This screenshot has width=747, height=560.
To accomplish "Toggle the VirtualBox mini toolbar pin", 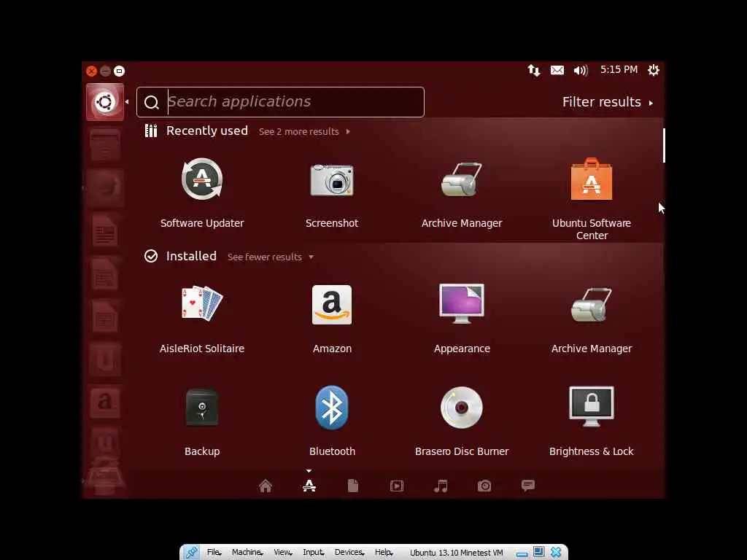I will [192, 553].
